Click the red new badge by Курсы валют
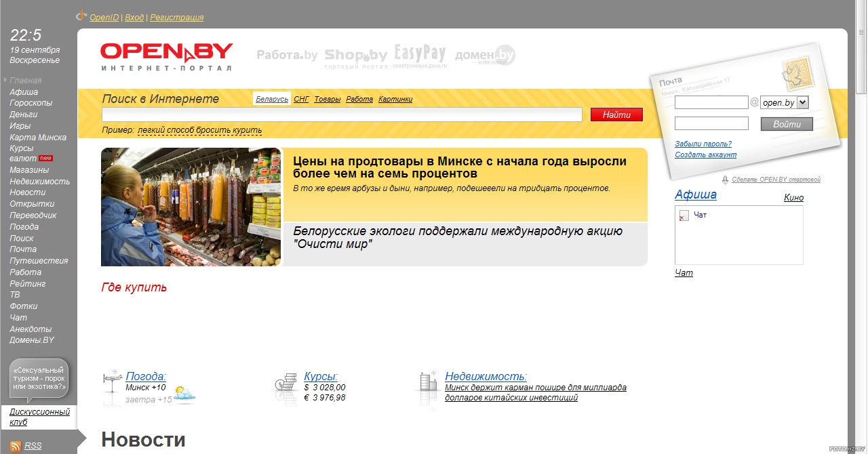The width and height of the screenshot is (868, 454). click(x=46, y=159)
